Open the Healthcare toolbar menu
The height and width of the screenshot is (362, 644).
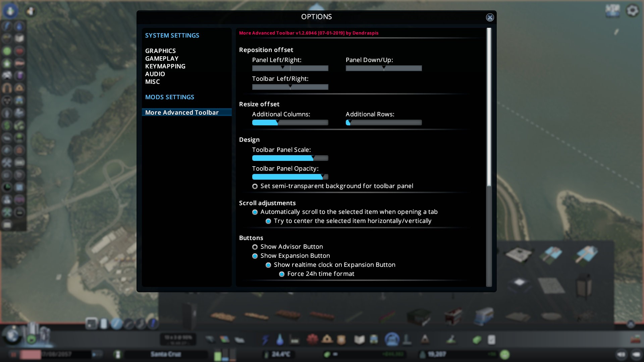[312, 340]
